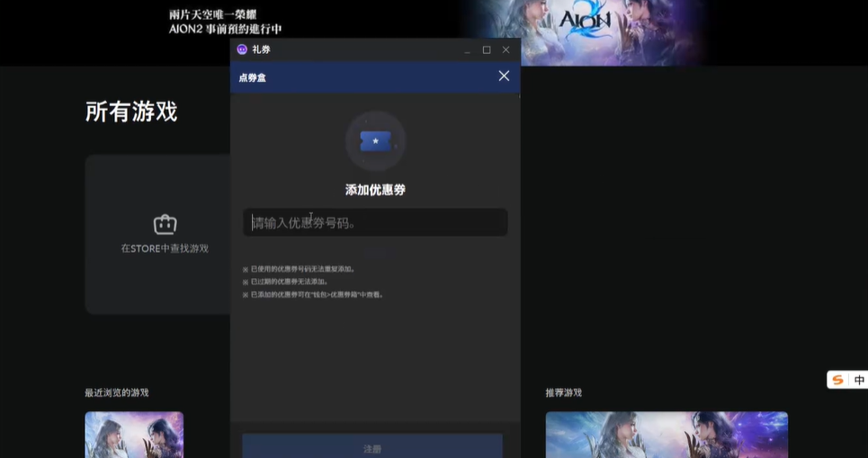Click the 所有游戏 section heading
The width and height of the screenshot is (868, 458).
tap(131, 112)
